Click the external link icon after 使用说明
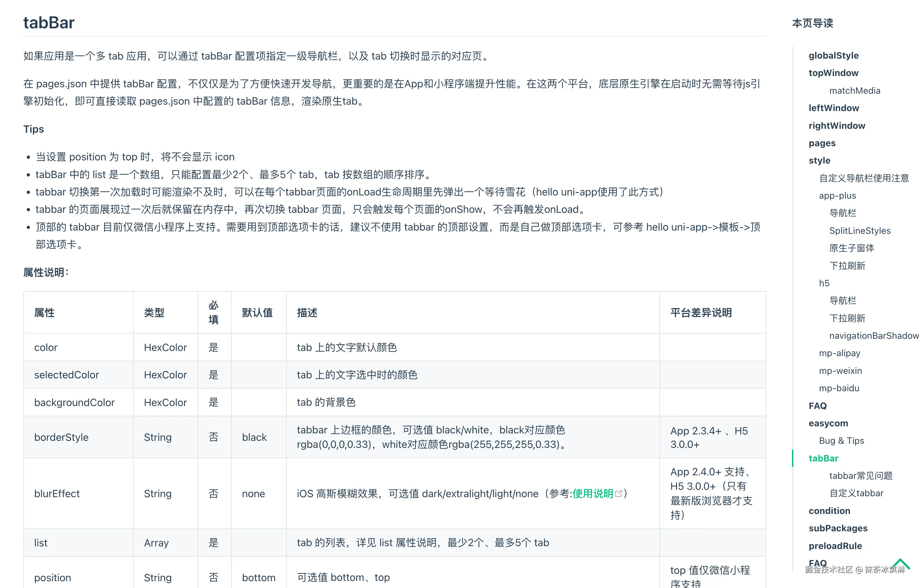Viewport: 919px width, 588px height. tap(619, 494)
